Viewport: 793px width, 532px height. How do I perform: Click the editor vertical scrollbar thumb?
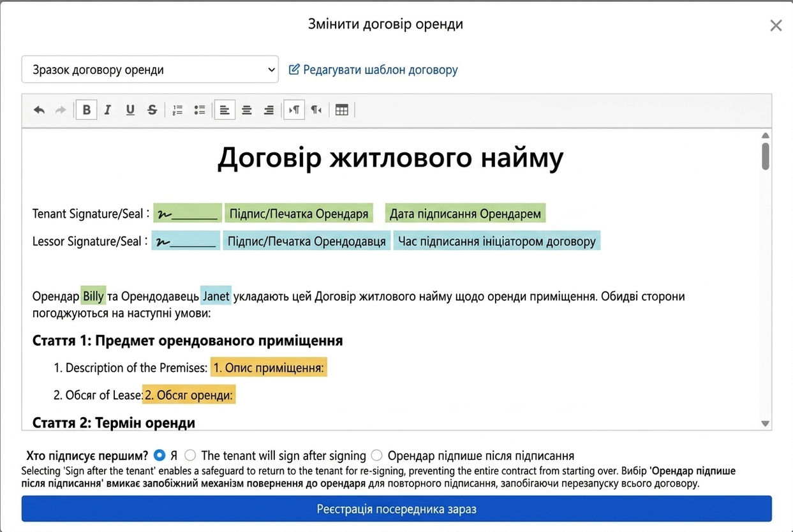click(x=766, y=156)
